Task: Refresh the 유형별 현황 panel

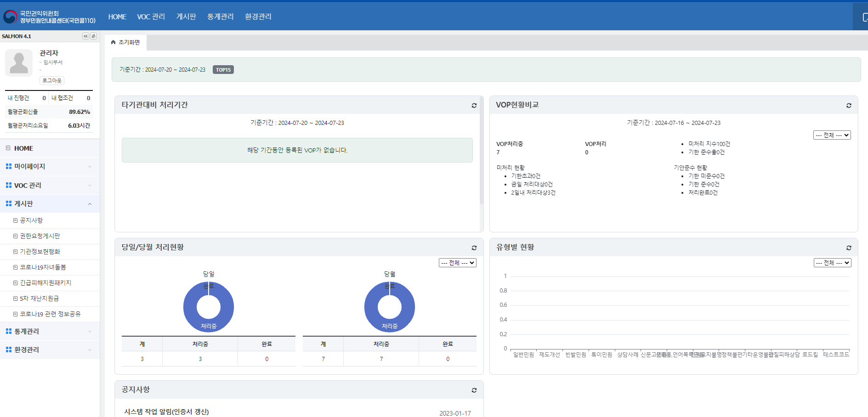Action: 848,248
